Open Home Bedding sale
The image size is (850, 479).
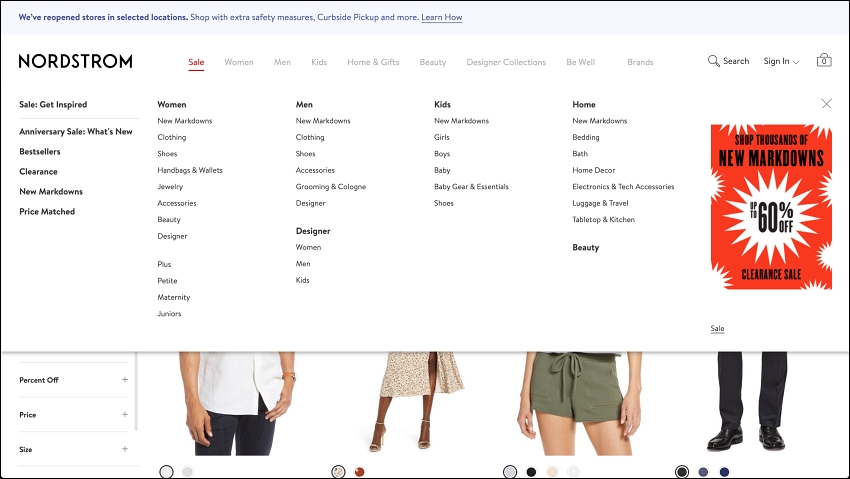point(586,138)
